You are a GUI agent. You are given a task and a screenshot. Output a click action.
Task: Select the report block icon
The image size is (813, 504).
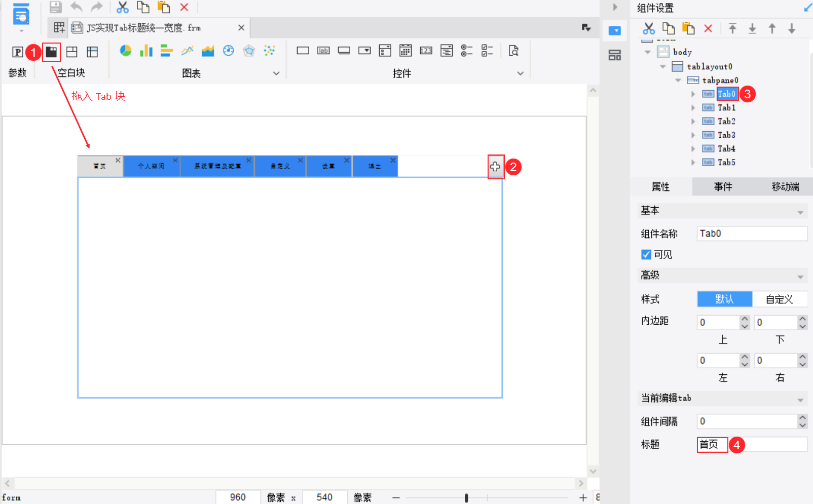click(92, 52)
